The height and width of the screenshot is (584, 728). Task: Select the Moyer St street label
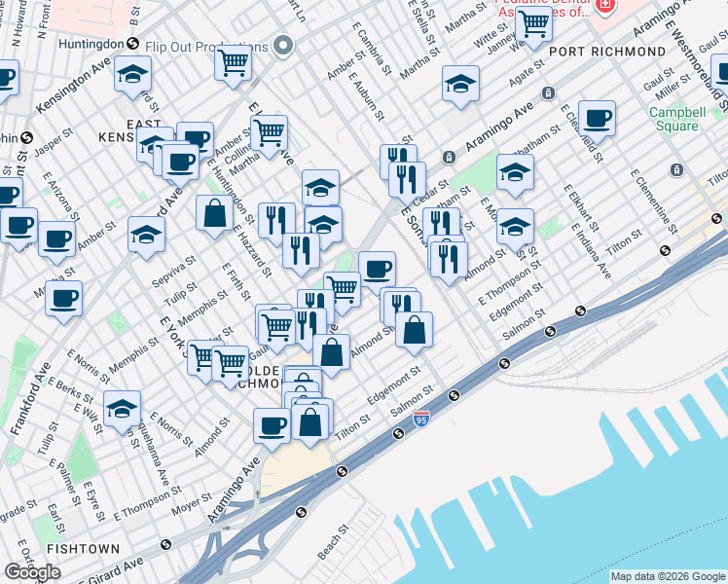tap(192, 505)
